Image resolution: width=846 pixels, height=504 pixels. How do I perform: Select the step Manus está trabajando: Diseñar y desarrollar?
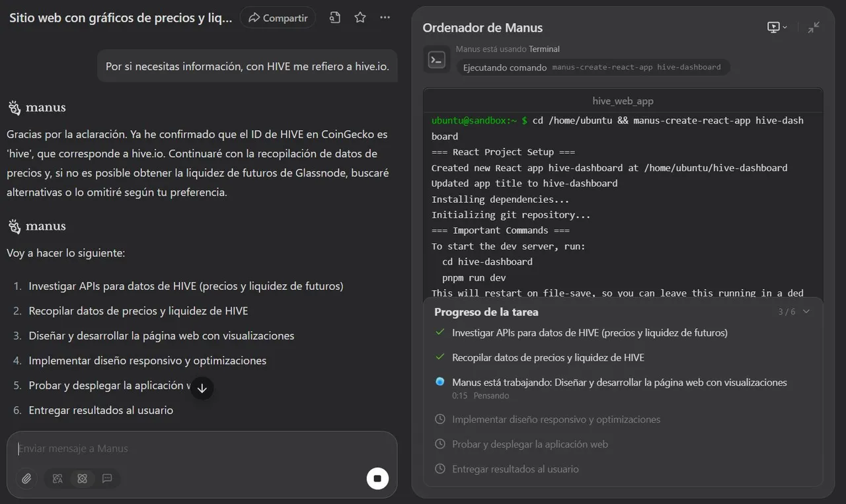[619, 382]
